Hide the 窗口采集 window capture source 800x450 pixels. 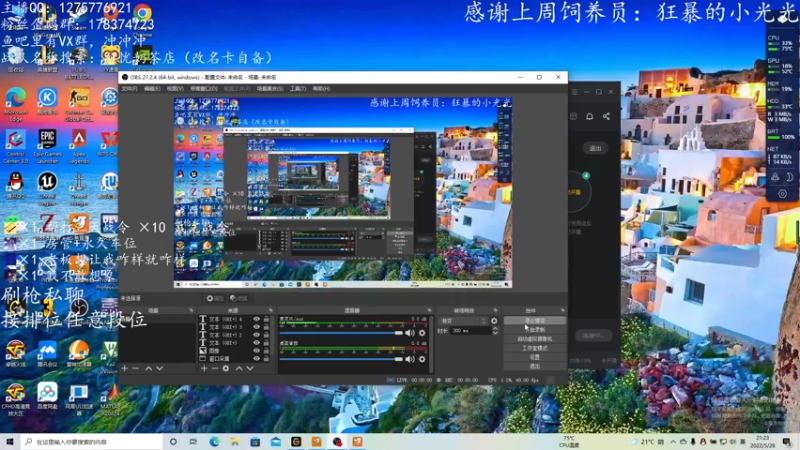(257, 359)
